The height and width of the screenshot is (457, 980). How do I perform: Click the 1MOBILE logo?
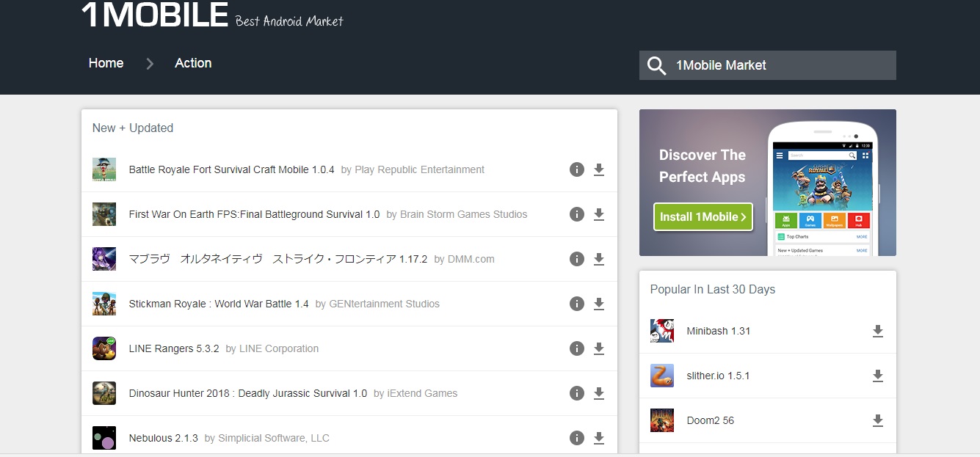point(155,15)
